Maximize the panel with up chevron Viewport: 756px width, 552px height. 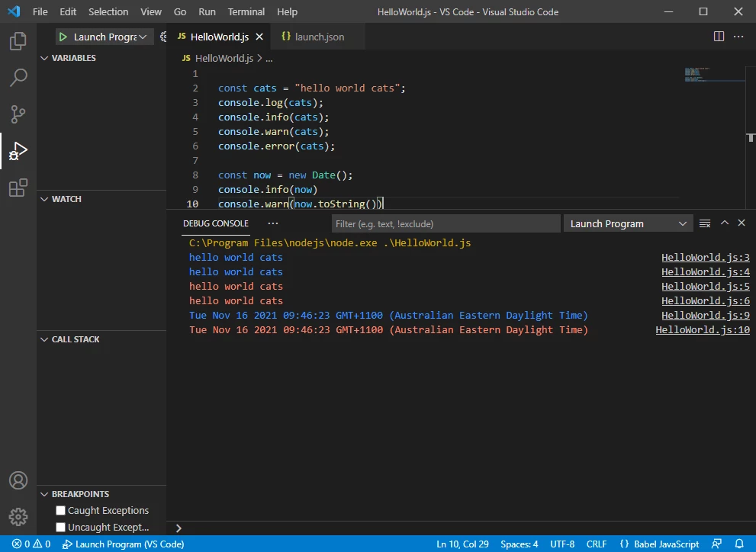[x=724, y=223]
